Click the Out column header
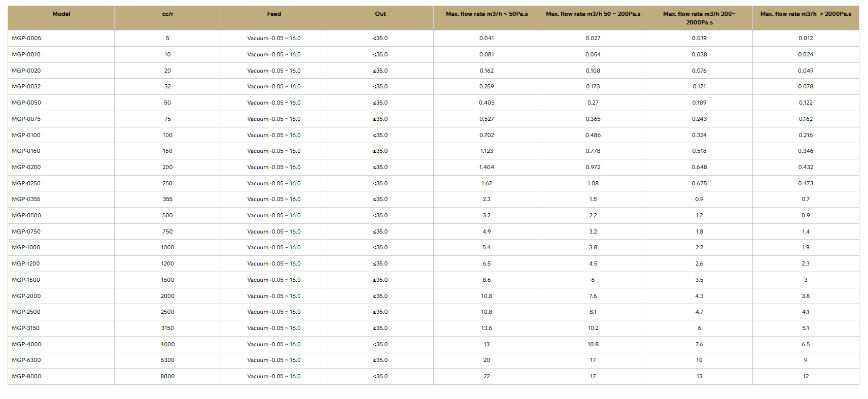 pos(380,14)
